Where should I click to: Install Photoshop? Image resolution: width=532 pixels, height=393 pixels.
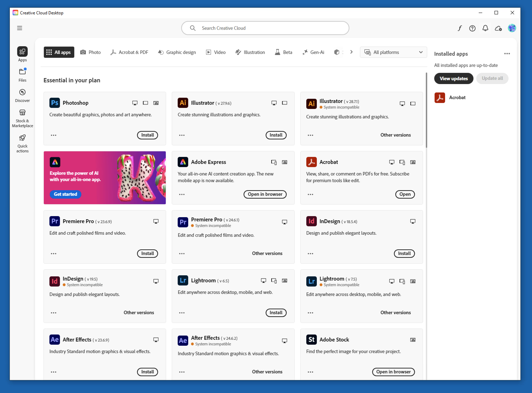coord(147,135)
